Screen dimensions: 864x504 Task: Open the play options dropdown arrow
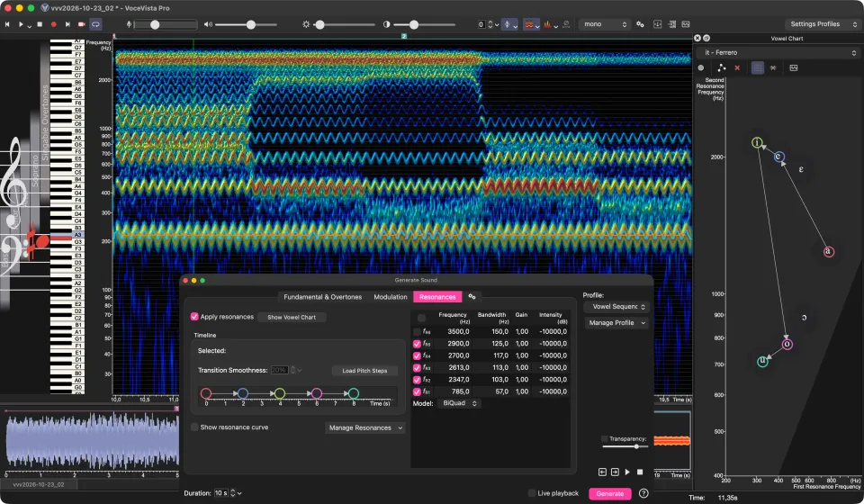point(29,25)
